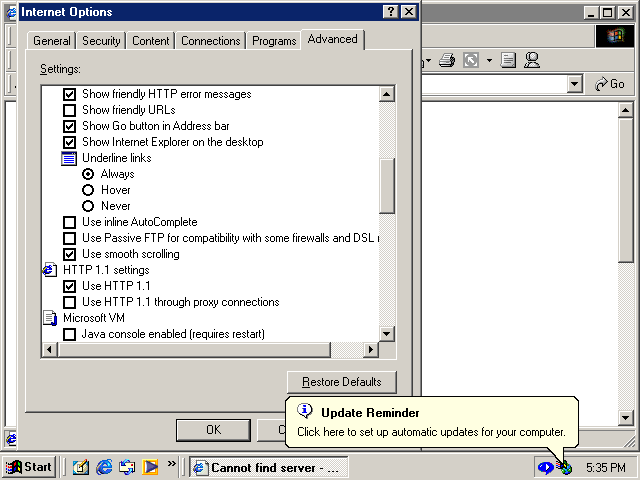Click the settings list horizontal scroll thumb
This screenshot has height=480, width=640.
194,350
